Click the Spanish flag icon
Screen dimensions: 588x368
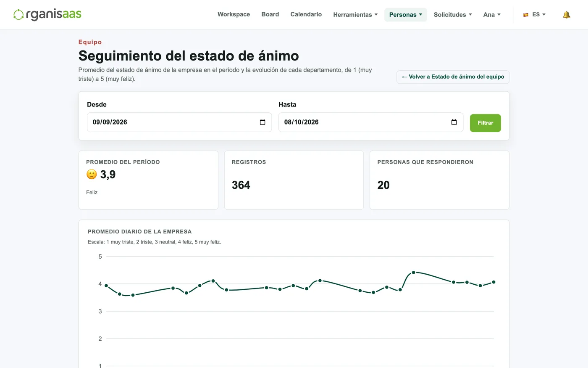pyautogui.click(x=526, y=15)
